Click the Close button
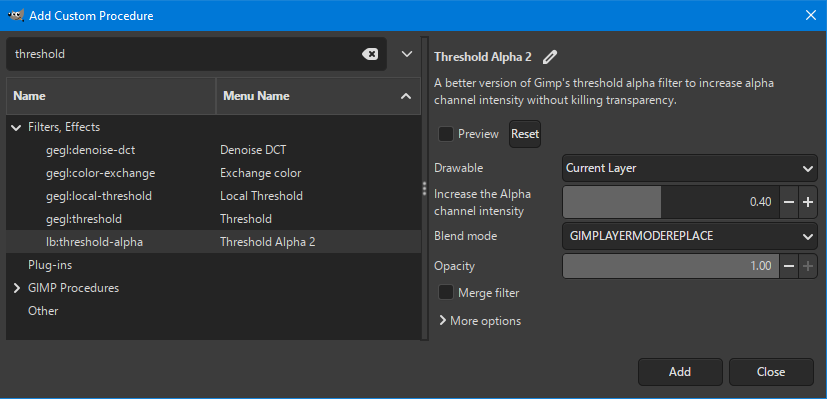The width and height of the screenshot is (827, 399). [x=771, y=372]
